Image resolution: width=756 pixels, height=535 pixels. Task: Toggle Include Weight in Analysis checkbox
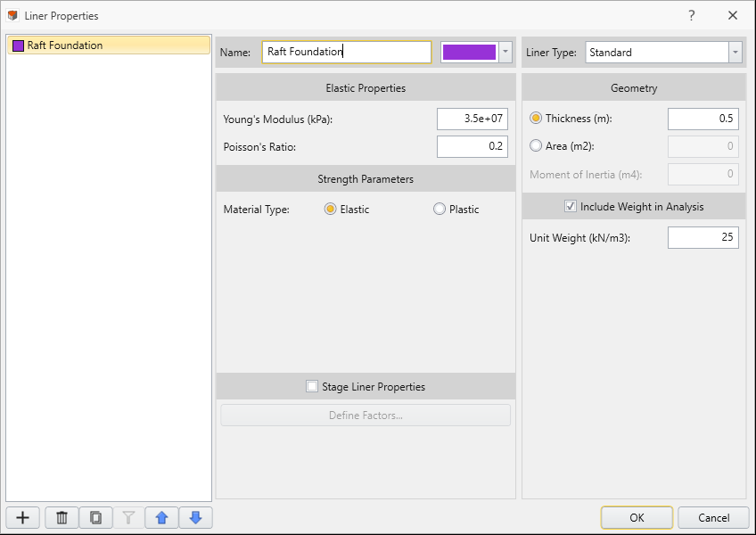pyautogui.click(x=571, y=207)
